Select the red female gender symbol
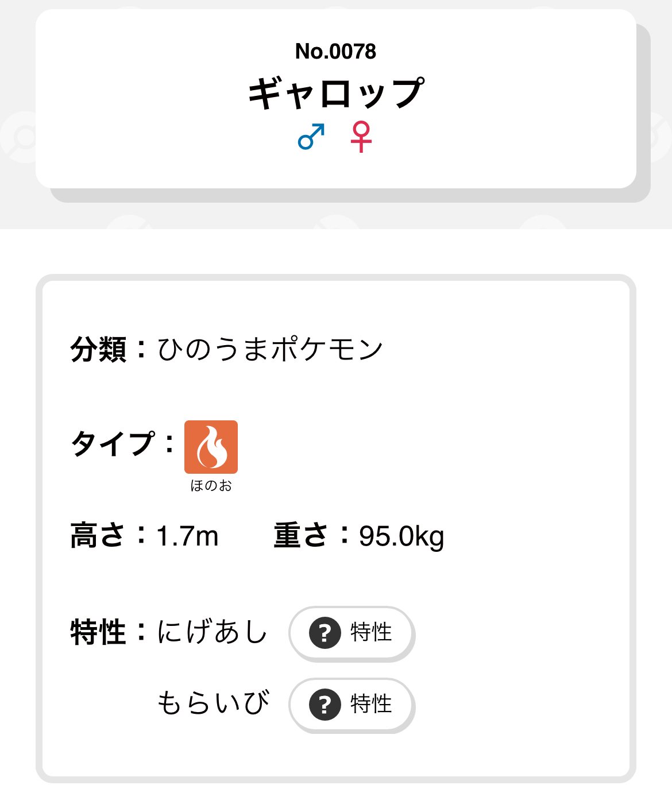 click(x=361, y=136)
